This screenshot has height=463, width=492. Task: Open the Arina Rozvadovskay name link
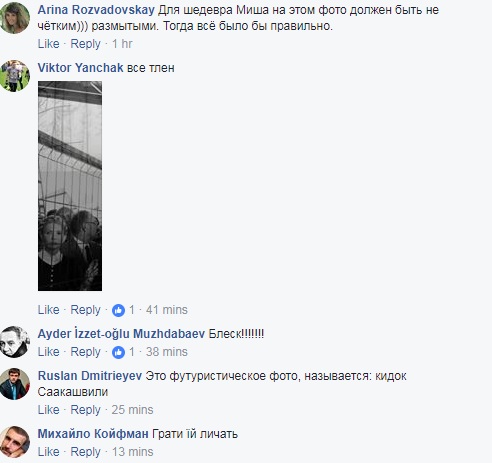point(96,10)
